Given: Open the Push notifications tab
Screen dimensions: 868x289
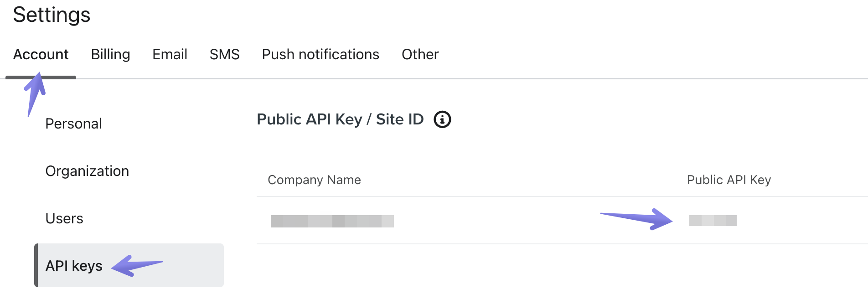Looking at the screenshot, I should (320, 55).
